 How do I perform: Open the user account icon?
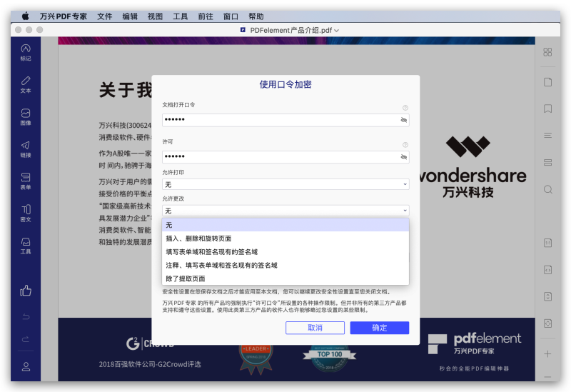[x=26, y=366]
